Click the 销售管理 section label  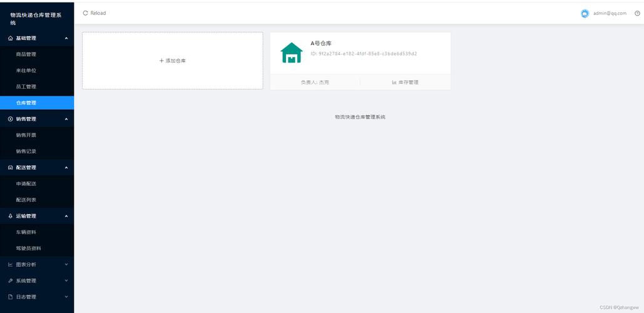26,119
